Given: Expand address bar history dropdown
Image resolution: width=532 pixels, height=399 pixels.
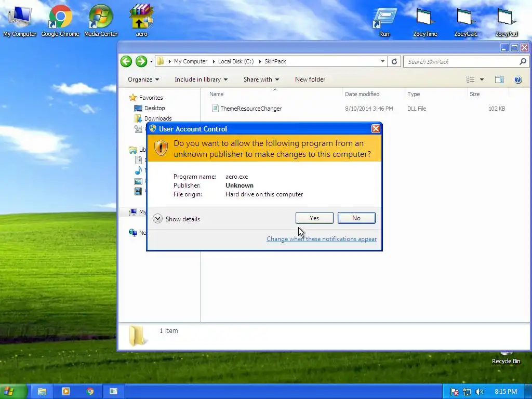Looking at the screenshot, I should (382, 61).
